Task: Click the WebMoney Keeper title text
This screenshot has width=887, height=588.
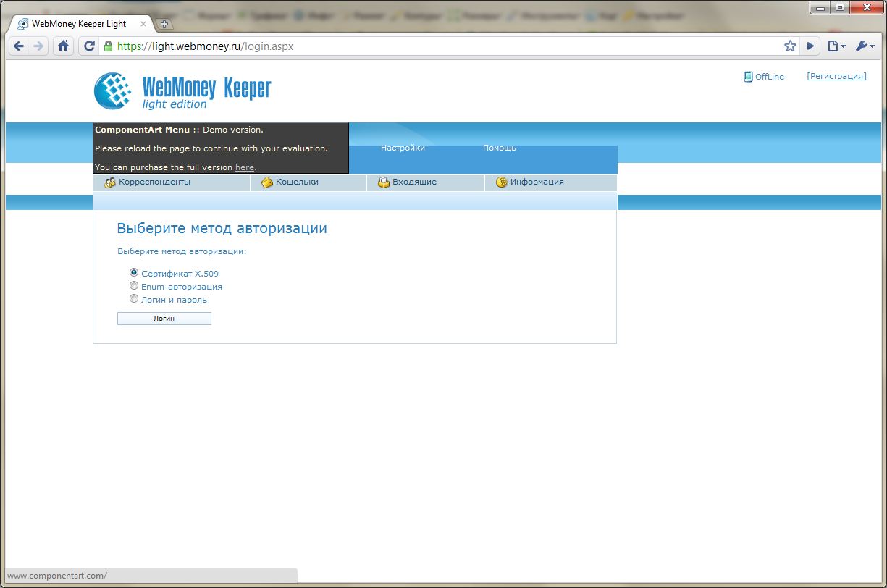Action: 206,88
